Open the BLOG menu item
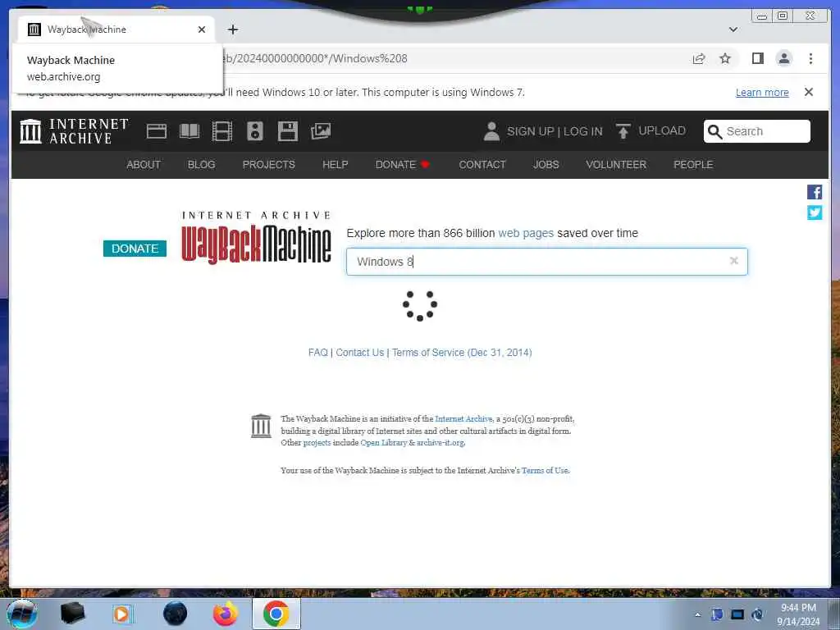840x630 pixels. click(x=202, y=164)
